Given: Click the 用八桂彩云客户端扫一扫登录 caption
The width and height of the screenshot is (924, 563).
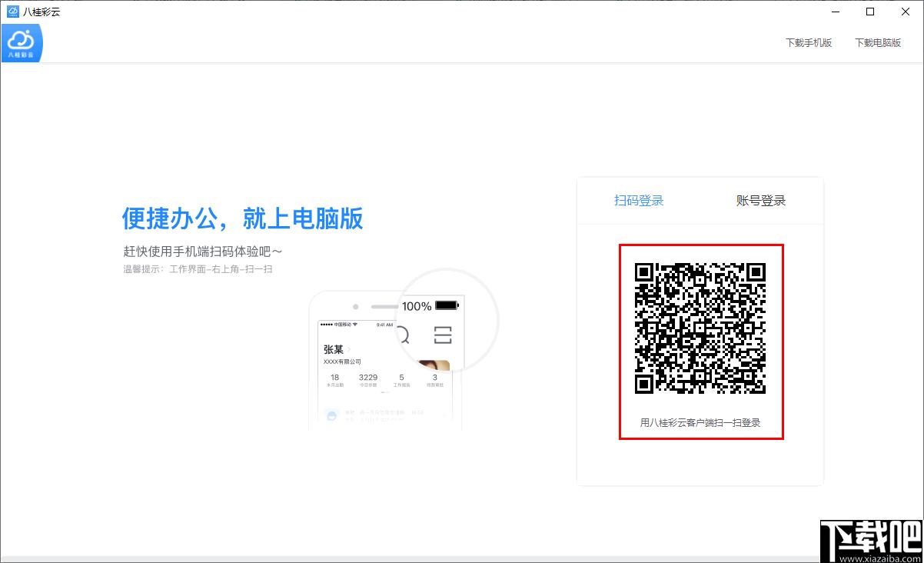Looking at the screenshot, I should coord(700,422).
